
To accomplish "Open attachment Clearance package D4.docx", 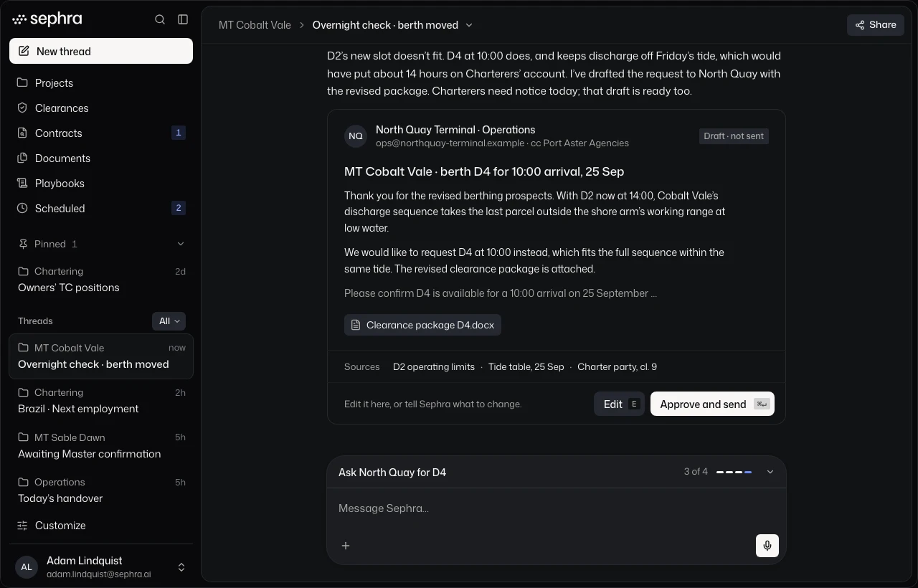I will click(x=422, y=325).
